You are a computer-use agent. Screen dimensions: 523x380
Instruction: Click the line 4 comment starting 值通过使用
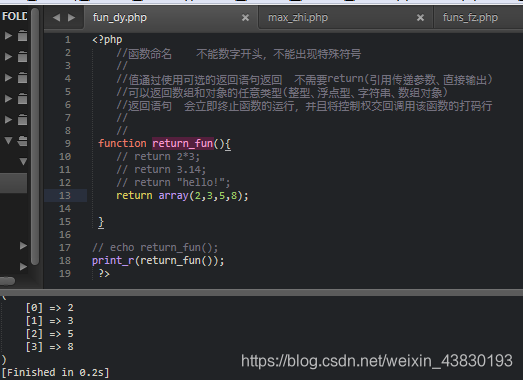(x=304, y=79)
